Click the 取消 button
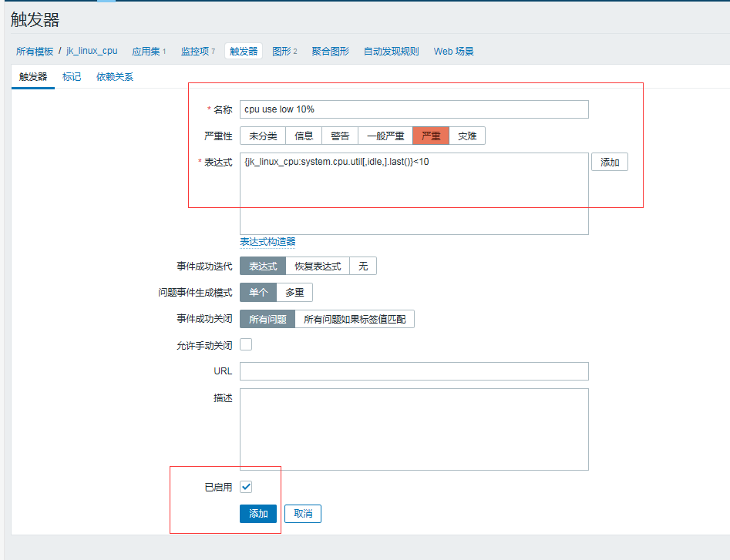This screenshot has width=730, height=560. pyautogui.click(x=303, y=514)
